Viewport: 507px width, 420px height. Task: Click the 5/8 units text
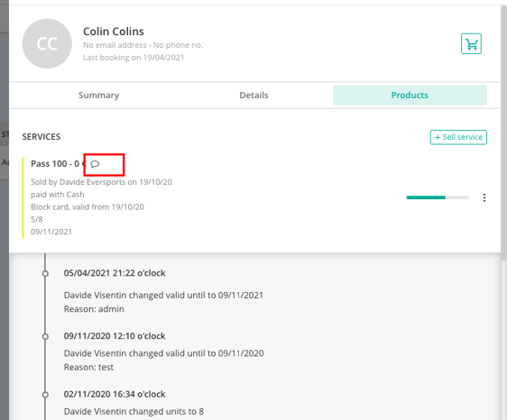point(37,219)
